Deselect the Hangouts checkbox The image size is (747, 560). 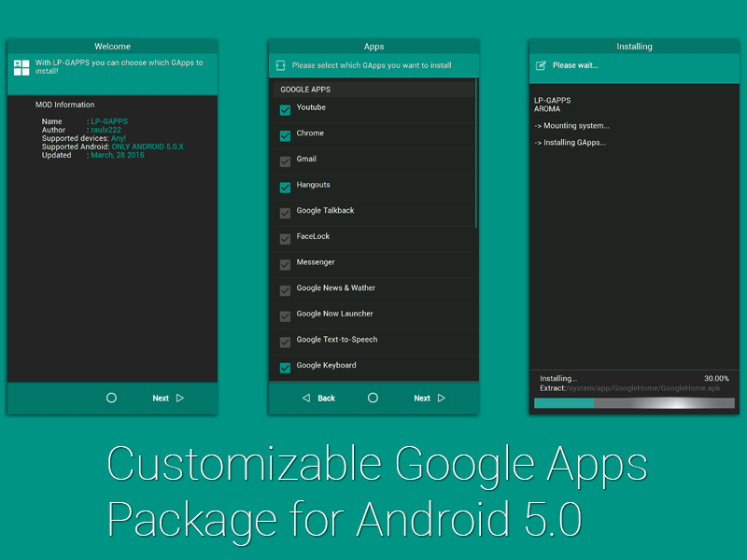[x=285, y=188]
